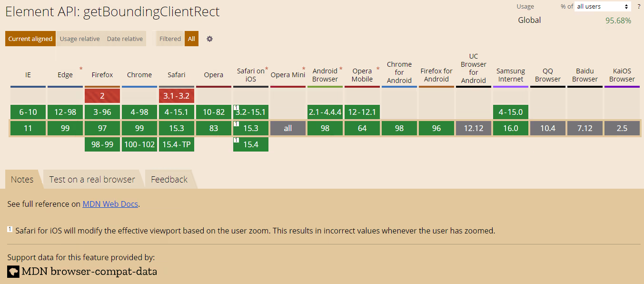Select the Chrome 100-102 version cell

139,144
